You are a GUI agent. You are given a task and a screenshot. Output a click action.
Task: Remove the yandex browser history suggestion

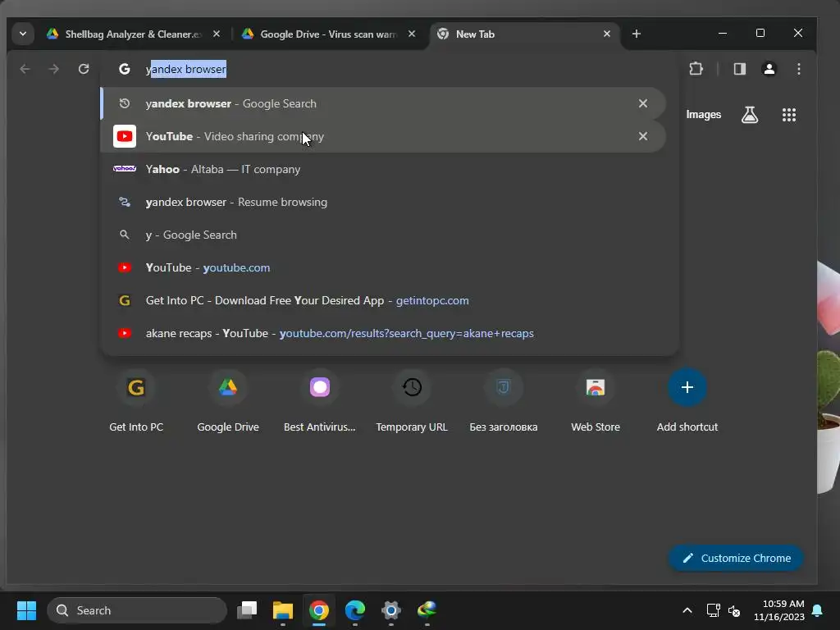(643, 103)
